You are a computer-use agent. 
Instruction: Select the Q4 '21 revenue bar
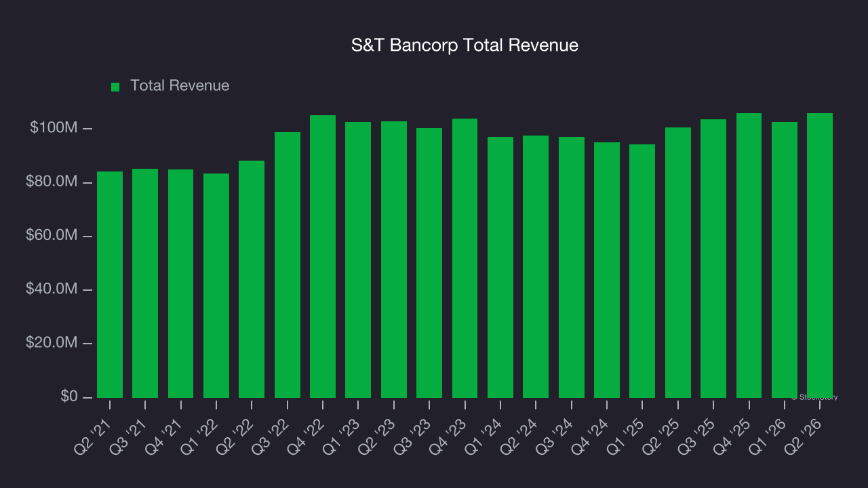click(x=181, y=283)
